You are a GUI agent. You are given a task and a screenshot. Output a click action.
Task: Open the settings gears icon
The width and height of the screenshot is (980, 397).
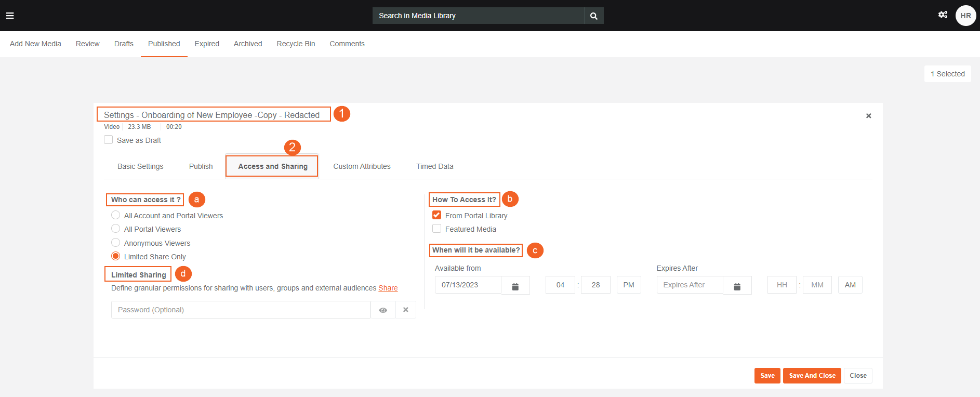[943, 15]
